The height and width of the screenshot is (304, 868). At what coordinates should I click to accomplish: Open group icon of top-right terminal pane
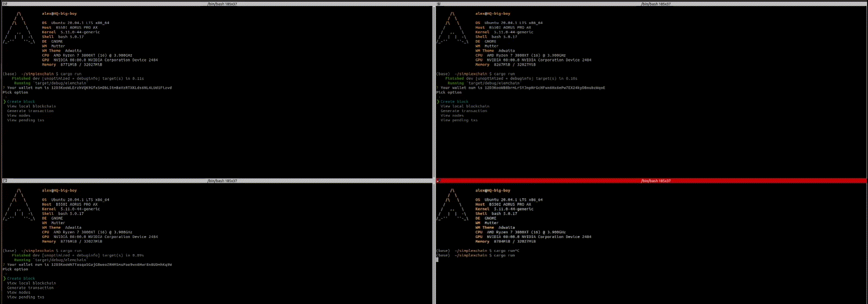[439, 4]
